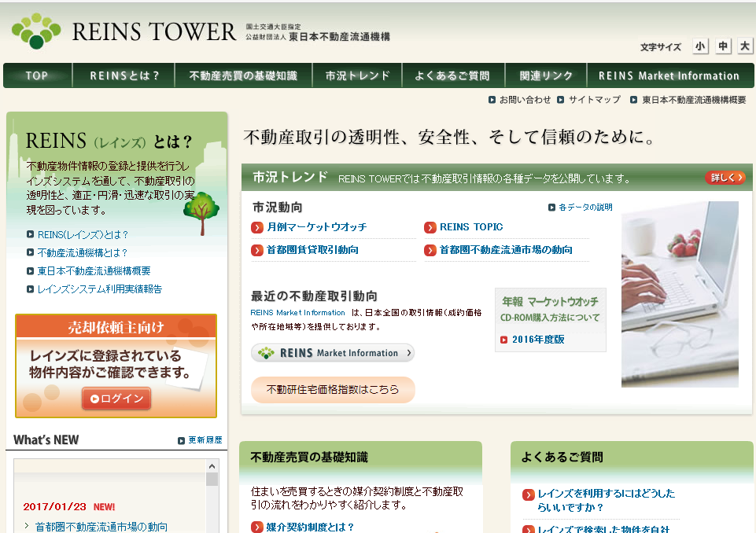Open the TOP navigation tab
Image resolution: width=756 pixels, height=533 pixels.
tap(37, 75)
